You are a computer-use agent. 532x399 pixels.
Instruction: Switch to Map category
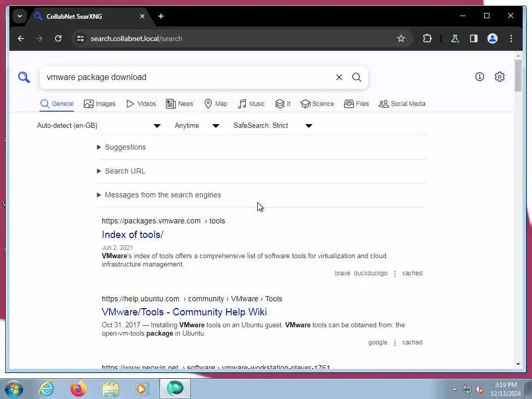pos(216,104)
